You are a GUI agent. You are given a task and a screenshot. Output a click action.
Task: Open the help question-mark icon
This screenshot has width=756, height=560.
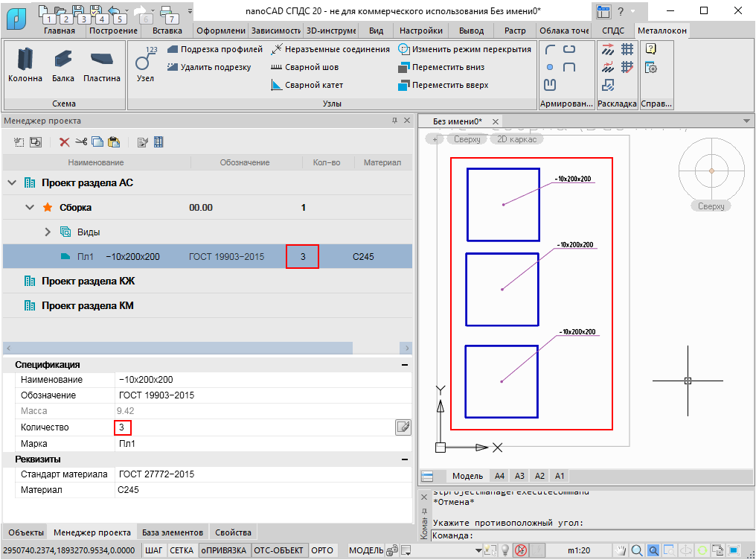point(651,49)
